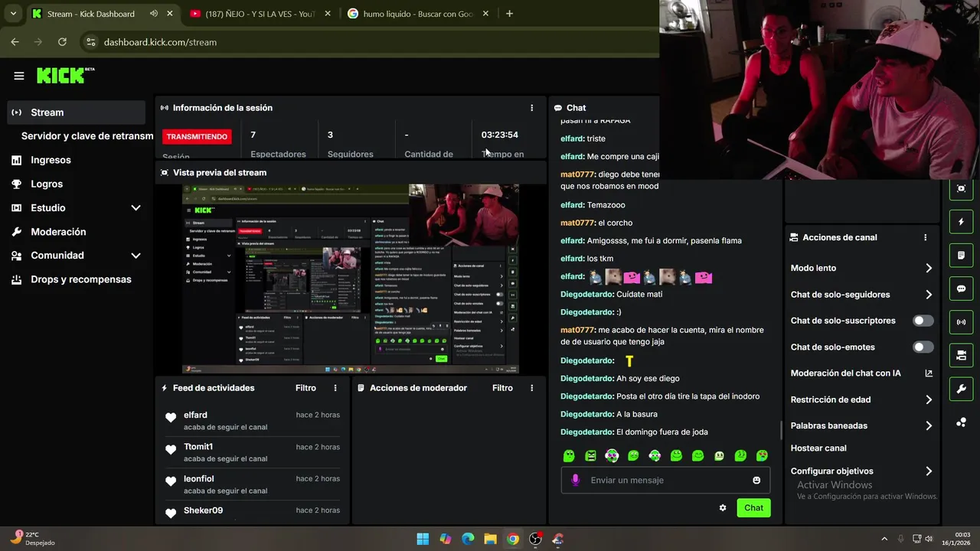The width and height of the screenshot is (980, 551).
Task: Open Acciones de moderador options menu
Action: pos(532,388)
